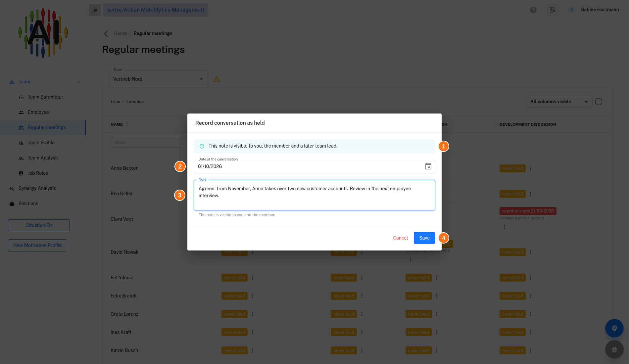
Task: Click the bug report floating button
Action: (x=614, y=349)
